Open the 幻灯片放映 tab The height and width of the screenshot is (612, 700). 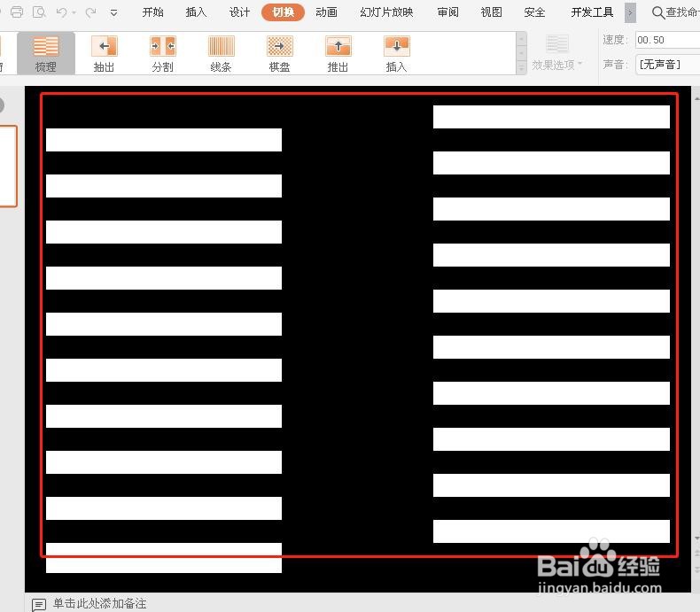pyautogui.click(x=386, y=12)
